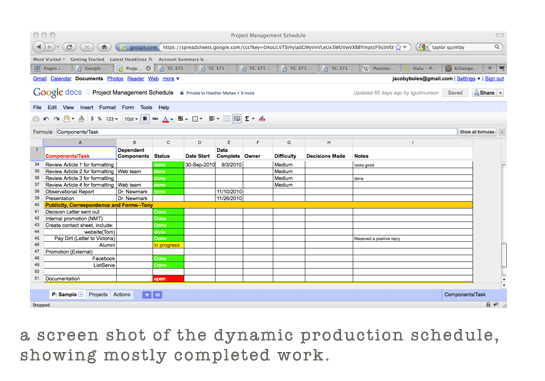Apply strikethrough Abc formatting
Image resolution: width=545 pixels, height=381 pixels.
[155, 119]
